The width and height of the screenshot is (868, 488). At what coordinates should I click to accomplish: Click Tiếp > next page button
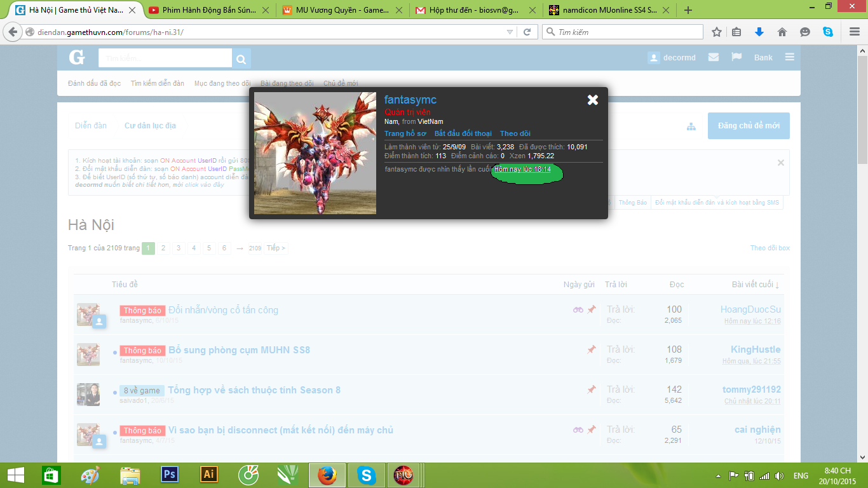(276, 248)
